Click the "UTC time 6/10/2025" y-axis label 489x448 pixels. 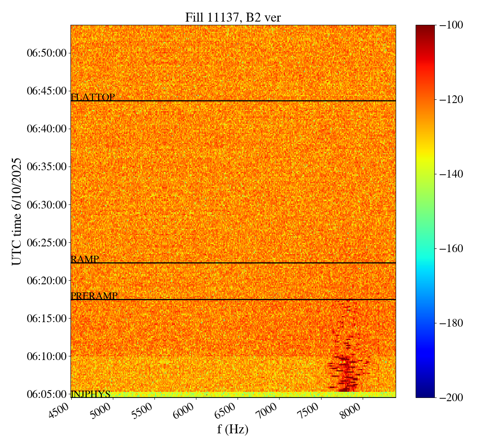[17, 211]
